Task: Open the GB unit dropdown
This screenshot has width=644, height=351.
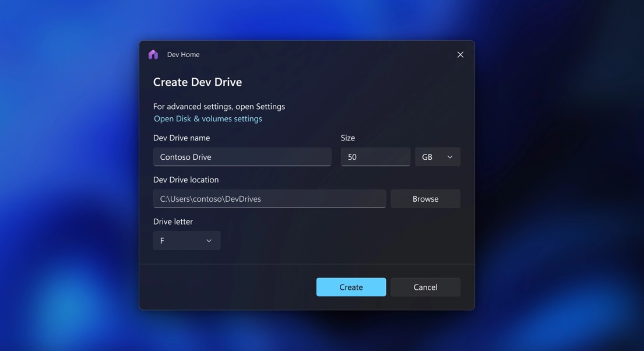Action: click(x=437, y=156)
